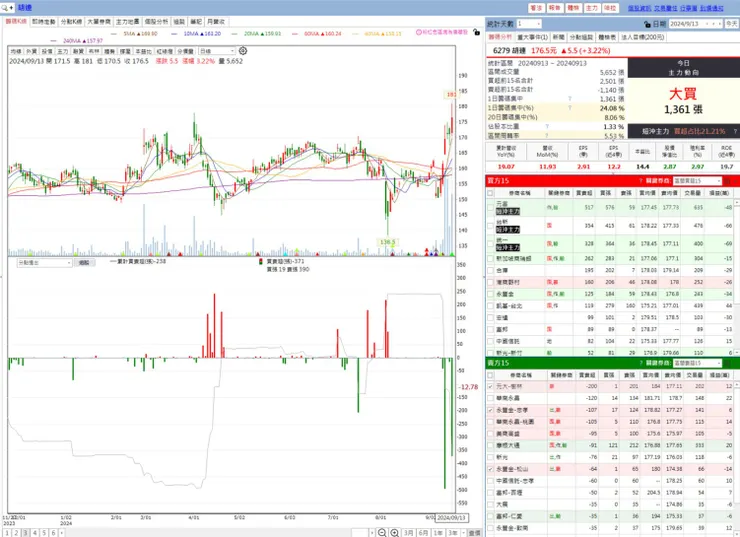740x537 pixels.
Task: Open the 重大事件(1) tab
Action: (x=532, y=37)
